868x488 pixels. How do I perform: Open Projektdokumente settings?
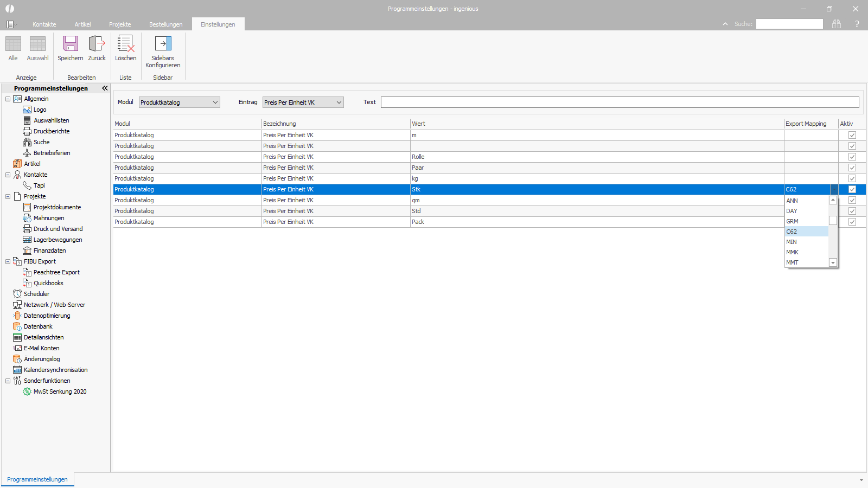pyautogui.click(x=57, y=207)
